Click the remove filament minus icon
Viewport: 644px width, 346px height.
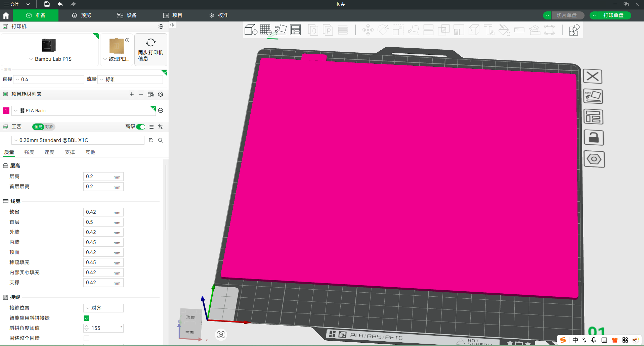141,94
